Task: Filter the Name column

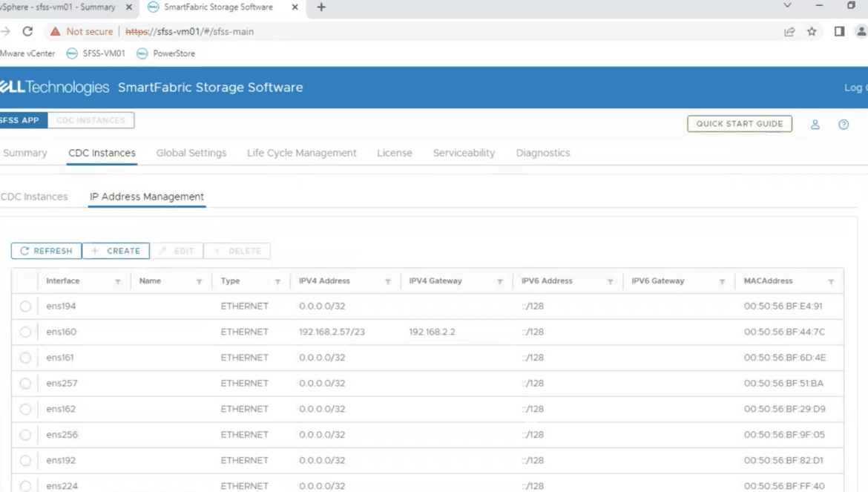Action: 199,282
